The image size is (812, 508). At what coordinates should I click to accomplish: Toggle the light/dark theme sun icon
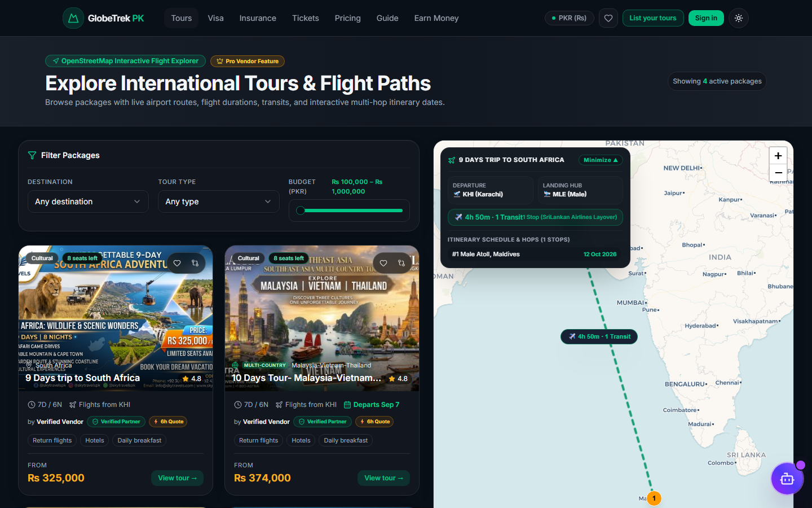pos(739,18)
